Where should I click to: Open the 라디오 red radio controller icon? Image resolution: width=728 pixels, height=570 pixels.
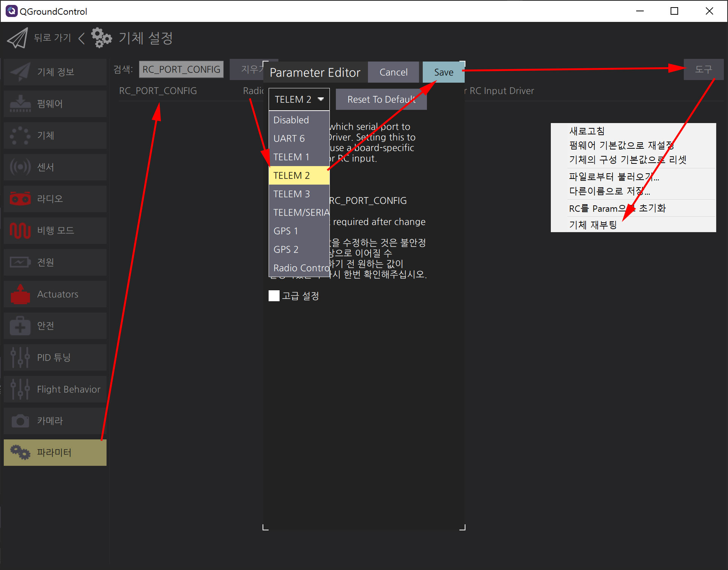point(20,199)
